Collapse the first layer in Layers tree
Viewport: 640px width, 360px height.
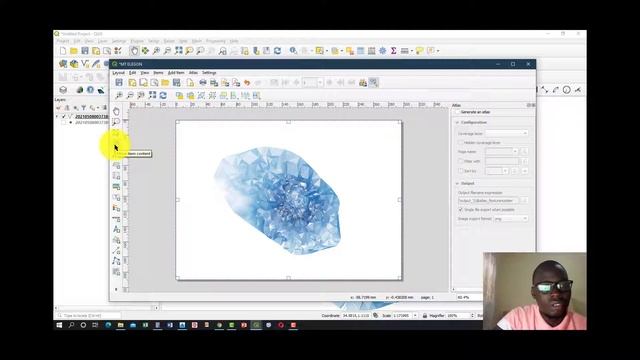57,117
